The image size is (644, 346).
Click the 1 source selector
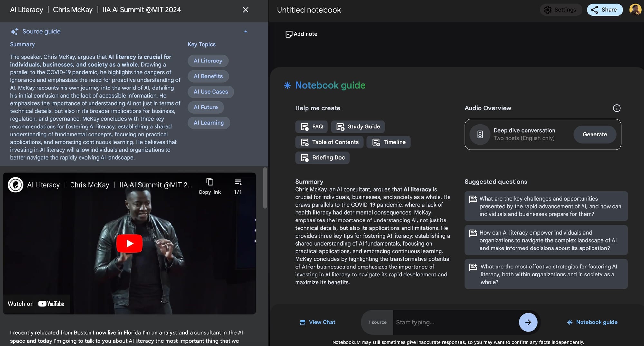(x=377, y=322)
